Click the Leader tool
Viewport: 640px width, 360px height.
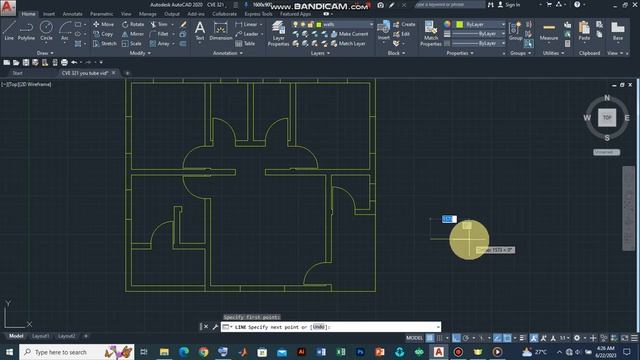click(247, 34)
